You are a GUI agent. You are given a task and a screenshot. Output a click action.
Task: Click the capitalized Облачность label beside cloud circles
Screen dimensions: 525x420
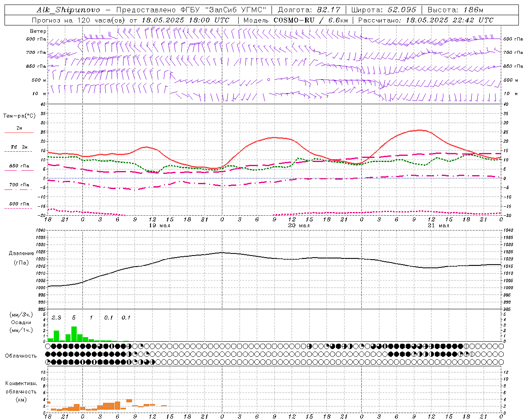(21, 356)
